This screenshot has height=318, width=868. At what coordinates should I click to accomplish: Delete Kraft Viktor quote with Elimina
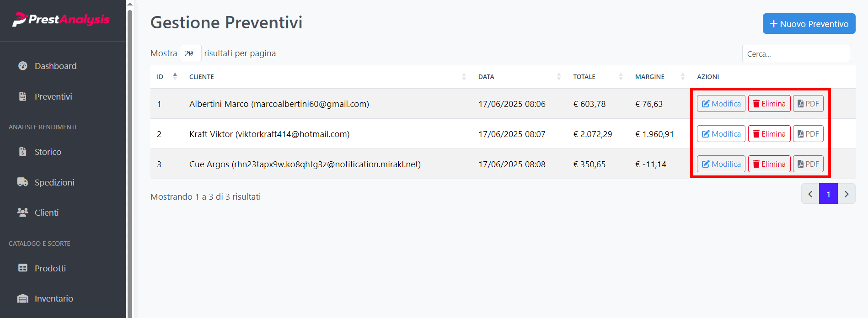click(769, 134)
